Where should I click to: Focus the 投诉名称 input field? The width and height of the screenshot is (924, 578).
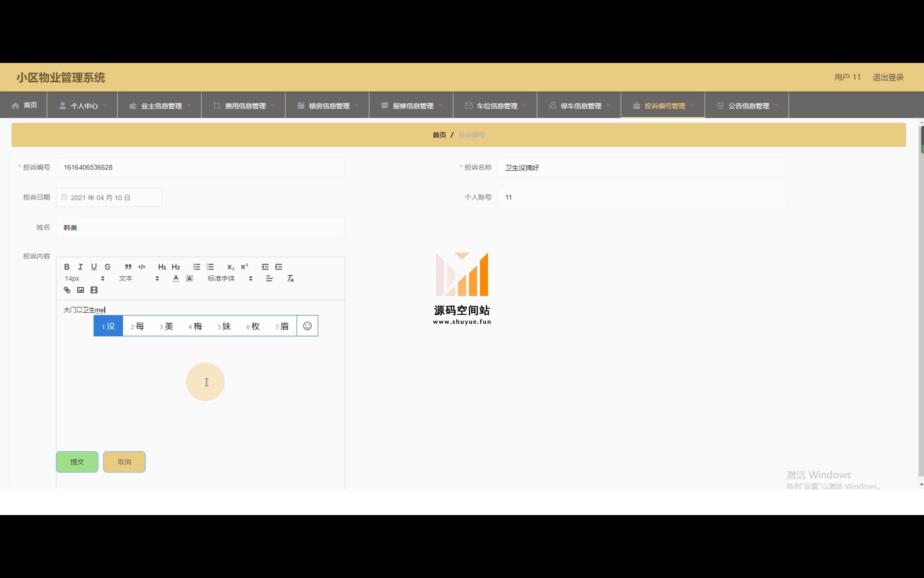click(642, 167)
